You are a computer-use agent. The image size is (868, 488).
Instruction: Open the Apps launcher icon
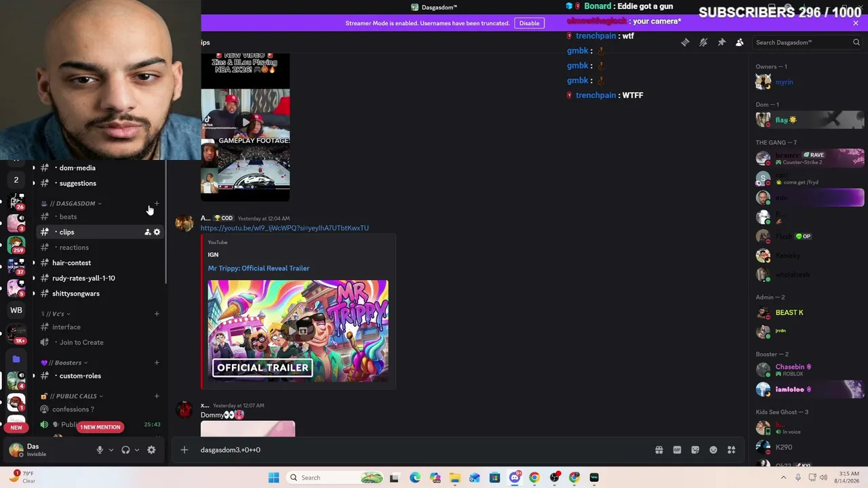pos(732,450)
